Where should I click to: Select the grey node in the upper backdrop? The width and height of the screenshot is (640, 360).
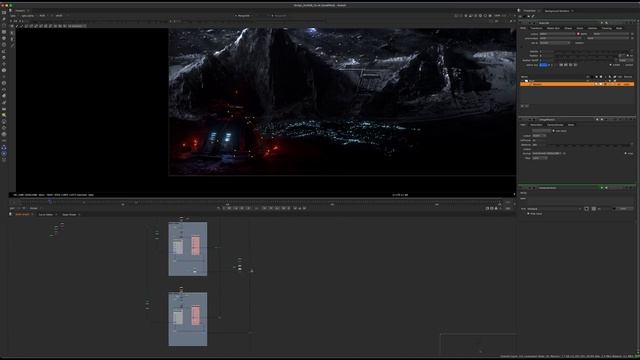point(178,247)
